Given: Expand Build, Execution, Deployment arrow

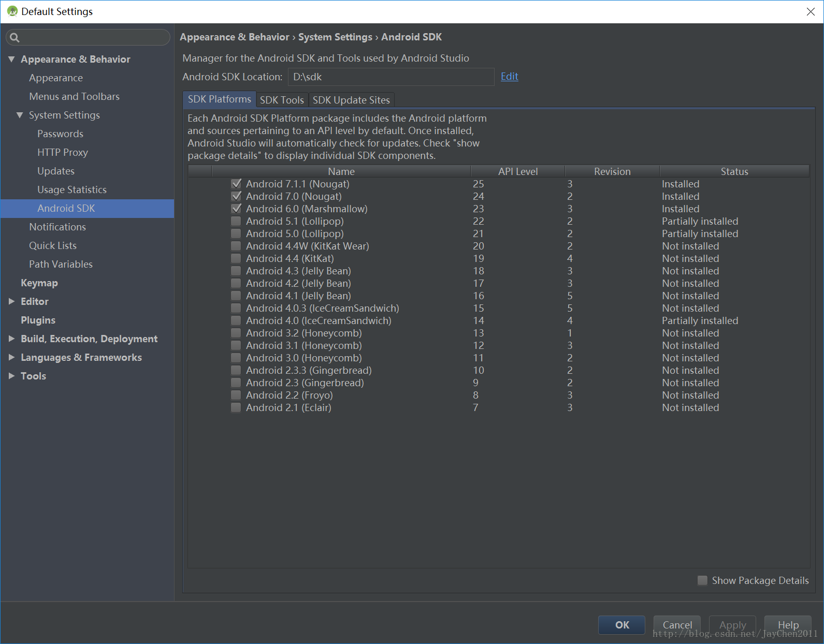Looking at the screenshot, I should pyautogui.click(x=11, y=339).
